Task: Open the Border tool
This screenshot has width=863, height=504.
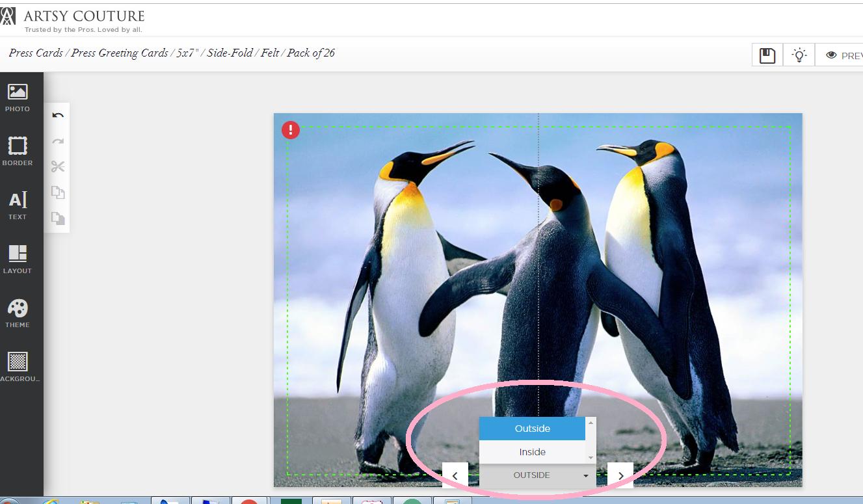Action: pyautogui.click(x=18, y=152)
